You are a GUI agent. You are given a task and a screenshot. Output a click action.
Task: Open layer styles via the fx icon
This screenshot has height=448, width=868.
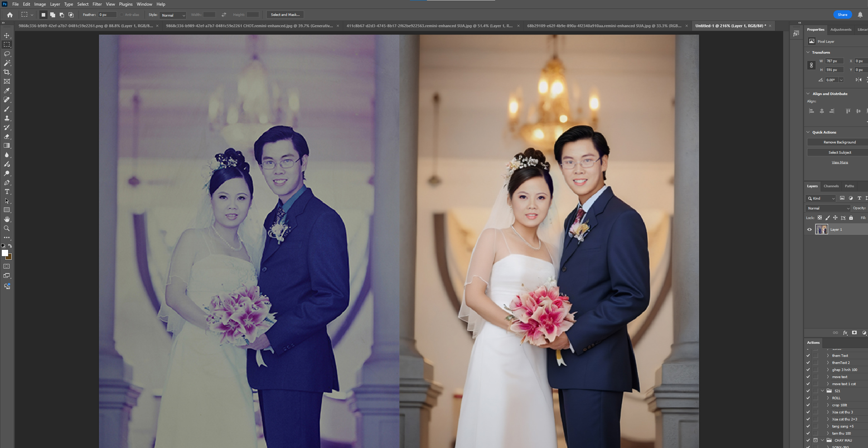[845, 332]
